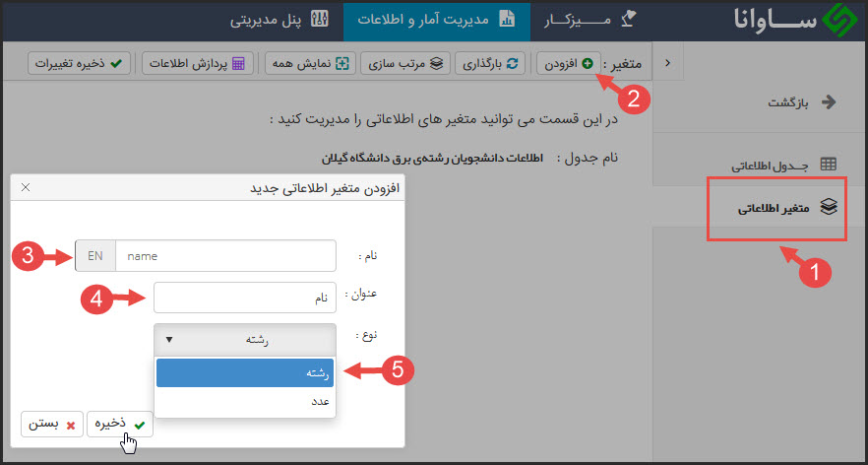Screen dimensions: 868x465
Task: Click ذخیره save button in dialog
Action: [120, 425]
